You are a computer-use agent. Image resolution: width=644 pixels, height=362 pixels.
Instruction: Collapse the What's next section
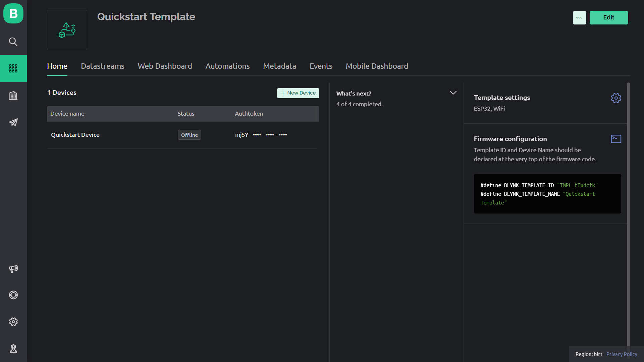point(453,93)
